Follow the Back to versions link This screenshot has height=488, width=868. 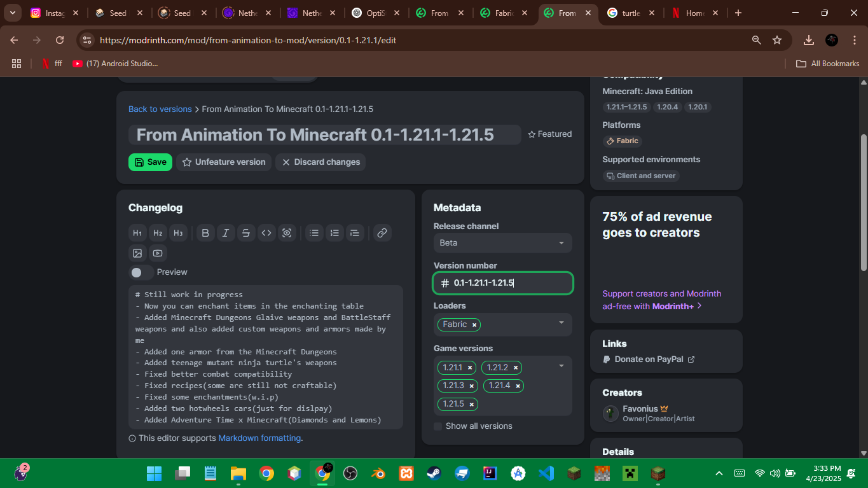pyautogui.click(x=160, y=109)
